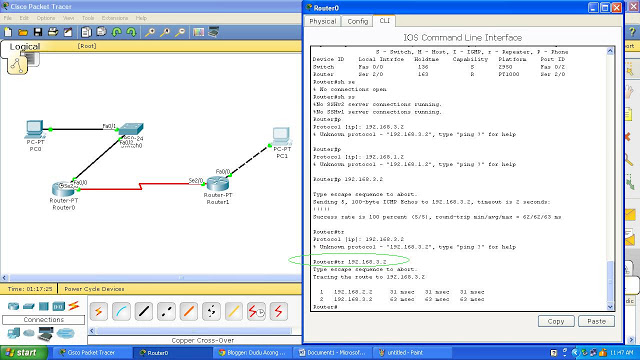Pick Serial DTE red cable
640x360 pixels.
(x=279, y=312)
